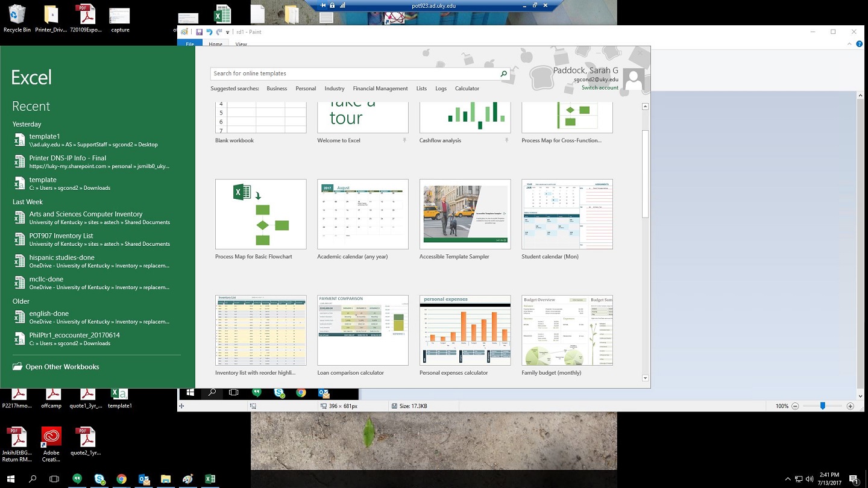Open POT907 Inventory List workbook
The height and width of the screenshot is (488, 868).
(x=96, y=240)
